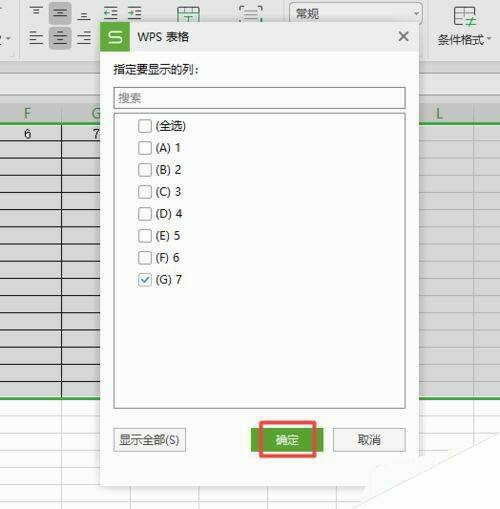
Task: Check the (B) 2 column checkbox
Action: coord(145,170)
